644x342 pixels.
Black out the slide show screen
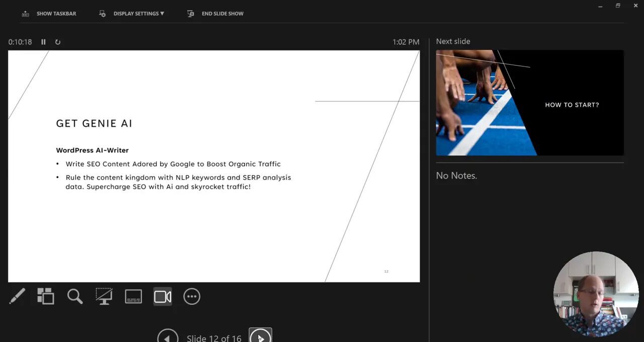pos(104,297)
